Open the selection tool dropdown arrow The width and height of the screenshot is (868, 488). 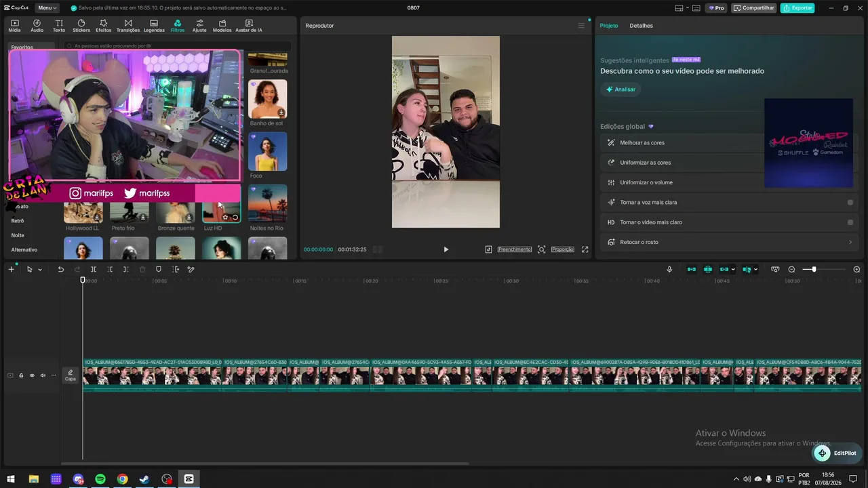(x=40, y=270)
